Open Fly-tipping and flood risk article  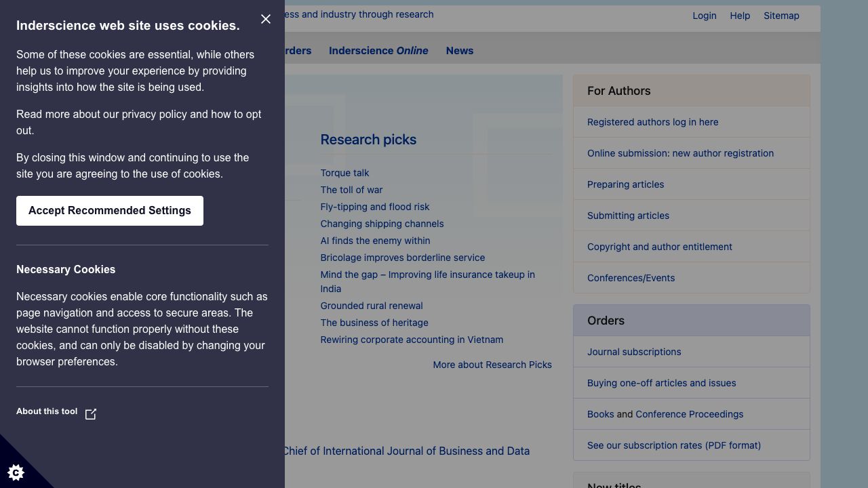[x=374, y=207]
